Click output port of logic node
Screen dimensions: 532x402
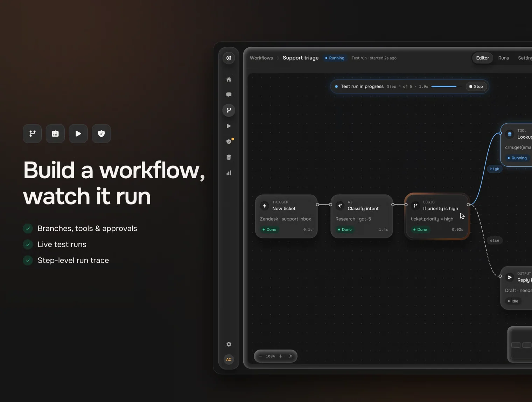468,205
